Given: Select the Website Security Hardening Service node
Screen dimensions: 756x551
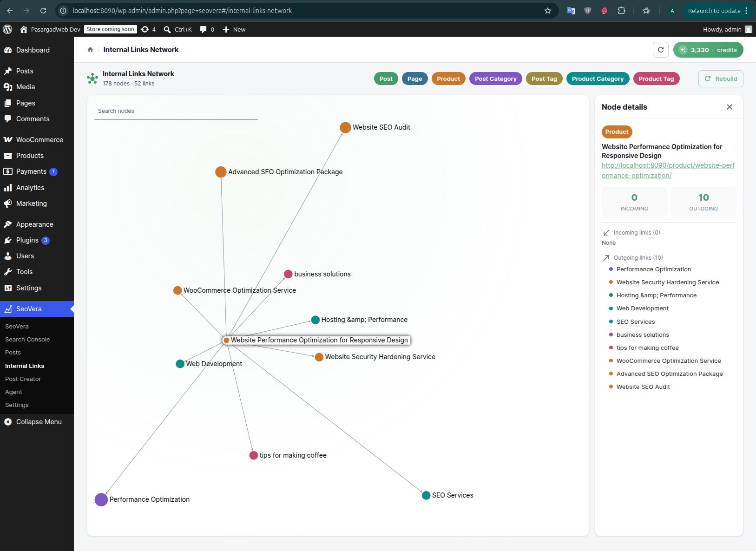Looking at the screenshot, I should [x=319, y=357].
